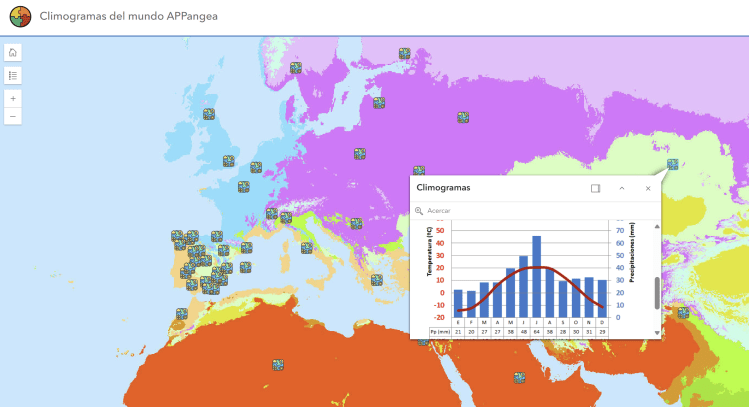Dock the Climogramas popup window
The image size is (749, 407).
coord(595,188)
